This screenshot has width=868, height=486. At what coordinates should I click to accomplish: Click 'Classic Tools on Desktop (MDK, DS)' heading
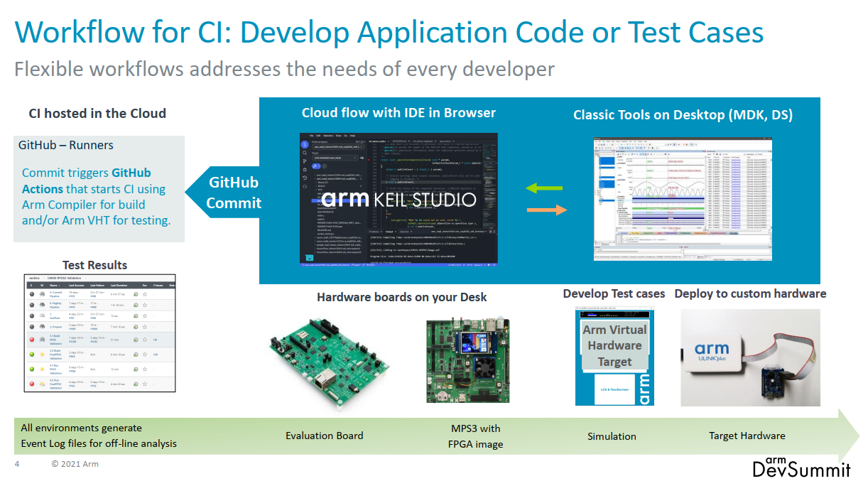click(x=683, y=114)
